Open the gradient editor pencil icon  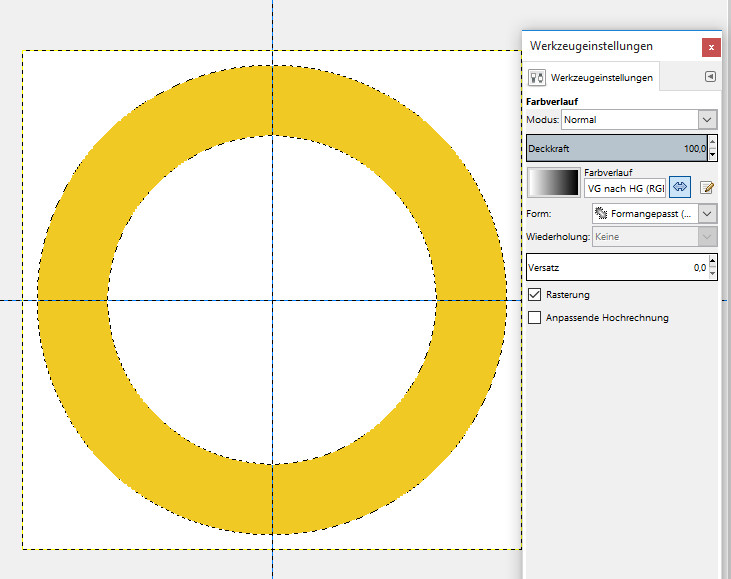pos(707,187)
